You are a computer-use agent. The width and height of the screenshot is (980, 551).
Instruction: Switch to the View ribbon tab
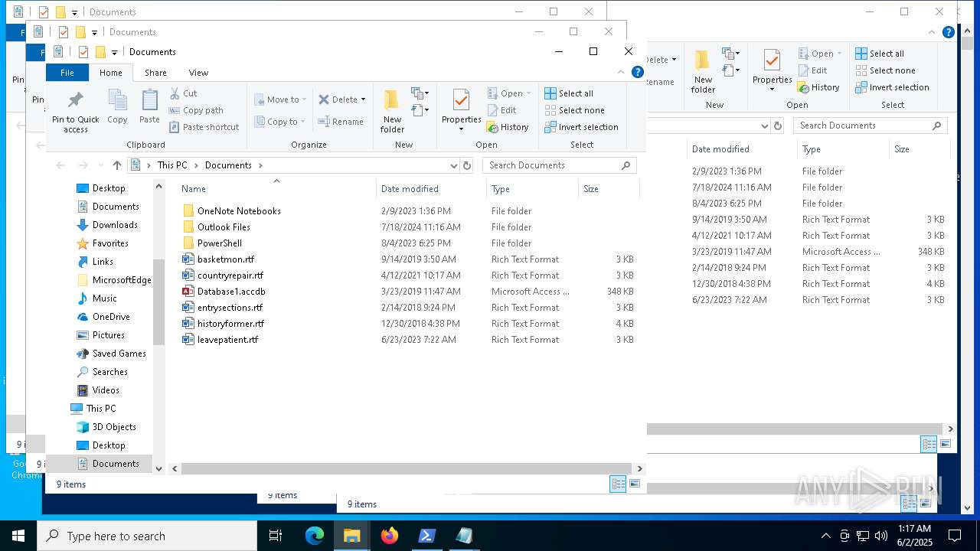(198, 73)
